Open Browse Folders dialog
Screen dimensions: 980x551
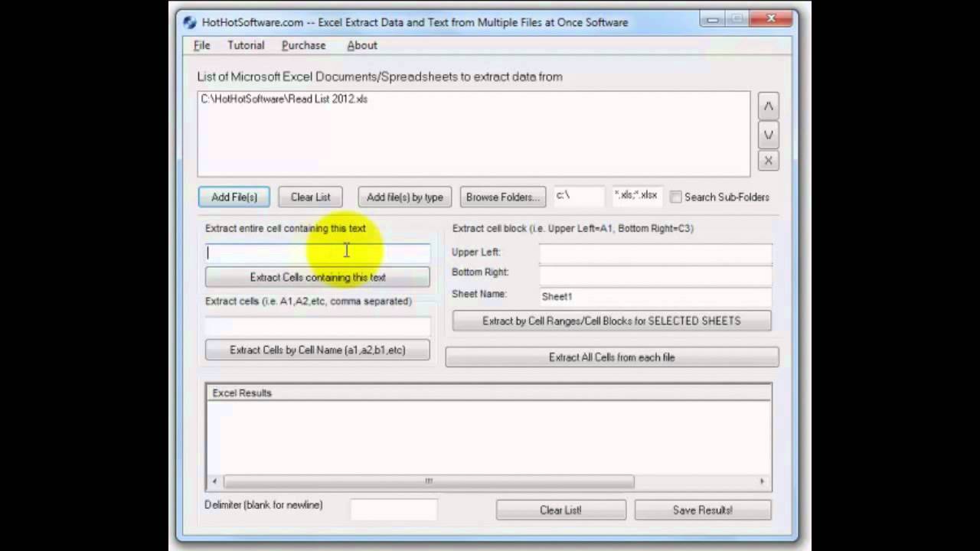[503, 197]
